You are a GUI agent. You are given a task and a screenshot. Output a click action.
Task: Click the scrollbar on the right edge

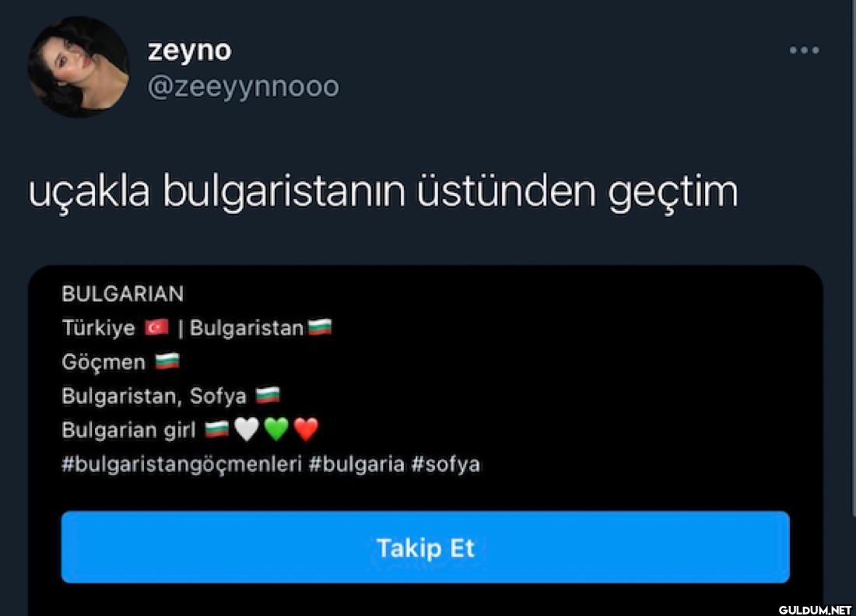click(x=853, y=257)
